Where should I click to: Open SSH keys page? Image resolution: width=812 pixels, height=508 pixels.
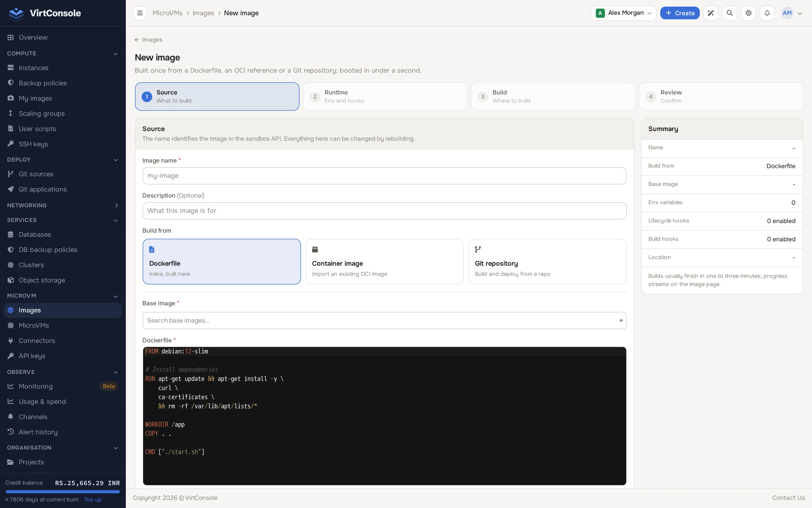pyautogui.click(x=62, y=144)
